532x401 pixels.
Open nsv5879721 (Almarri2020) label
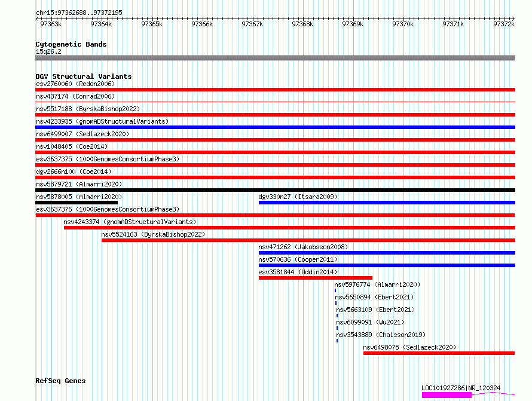(79, 184)
